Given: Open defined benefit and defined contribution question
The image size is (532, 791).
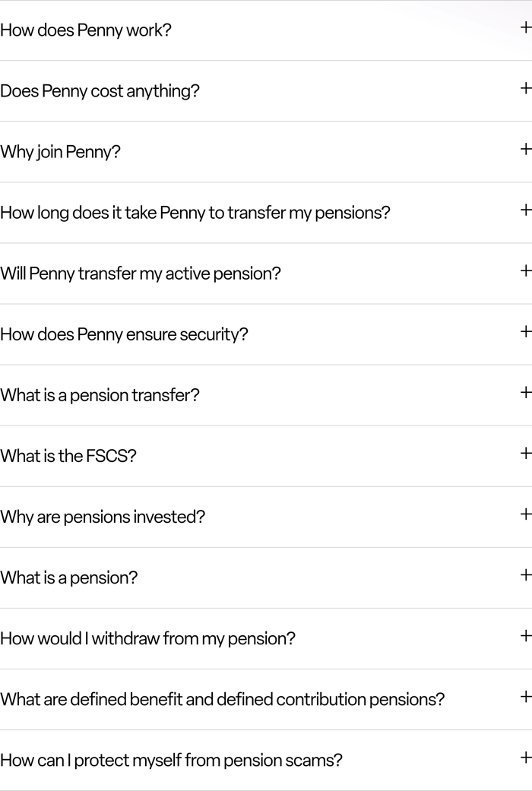Looking at the screenshot, I should pyautogui.click(x=525, y=696).
